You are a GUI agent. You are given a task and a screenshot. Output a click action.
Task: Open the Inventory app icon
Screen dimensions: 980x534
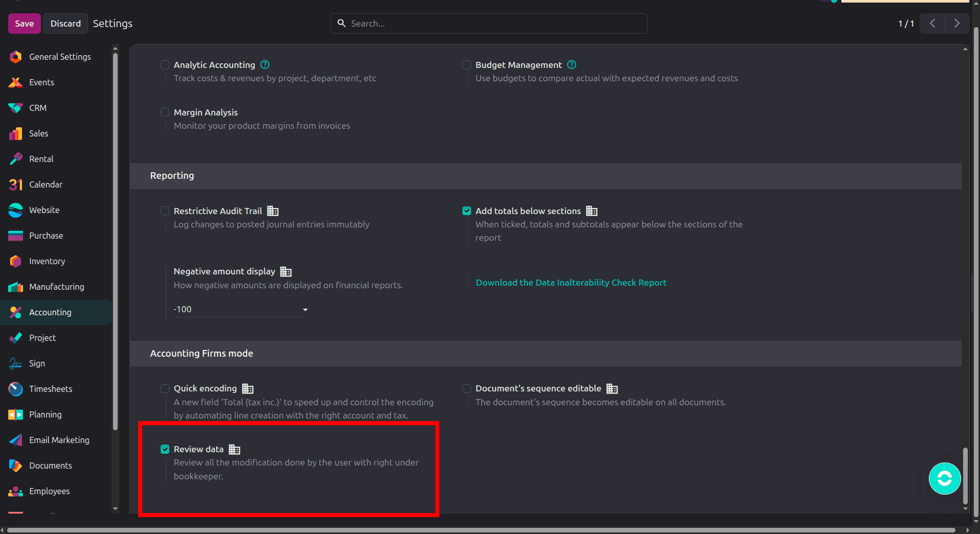16,261
